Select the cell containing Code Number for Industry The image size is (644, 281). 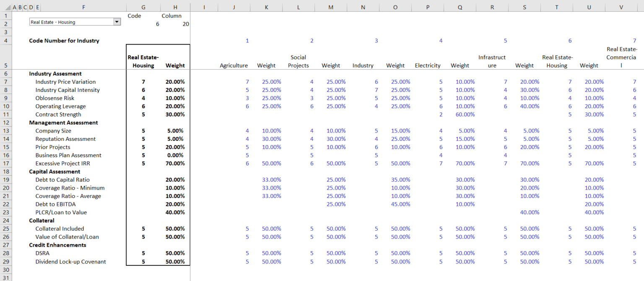(63, 40)
